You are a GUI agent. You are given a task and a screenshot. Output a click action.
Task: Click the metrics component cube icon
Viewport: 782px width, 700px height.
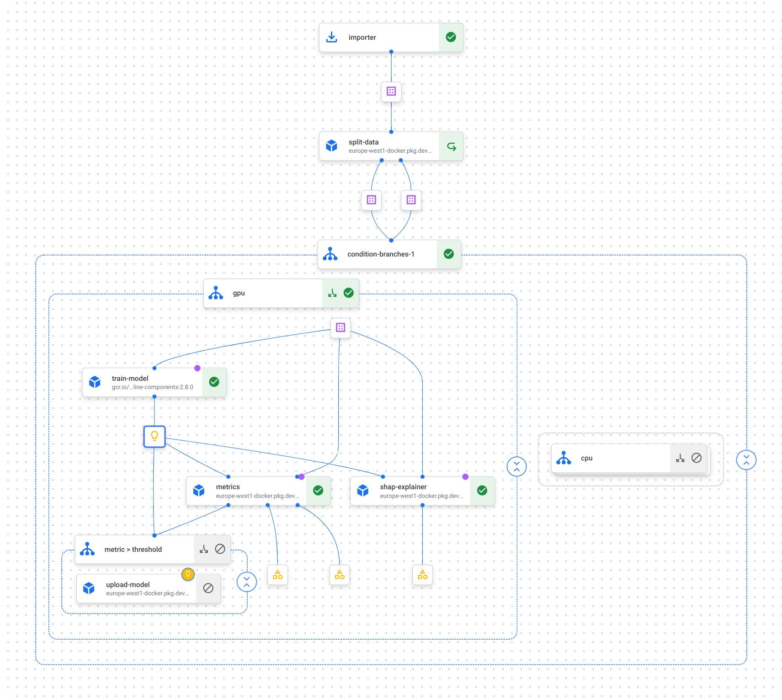[199, 491]
